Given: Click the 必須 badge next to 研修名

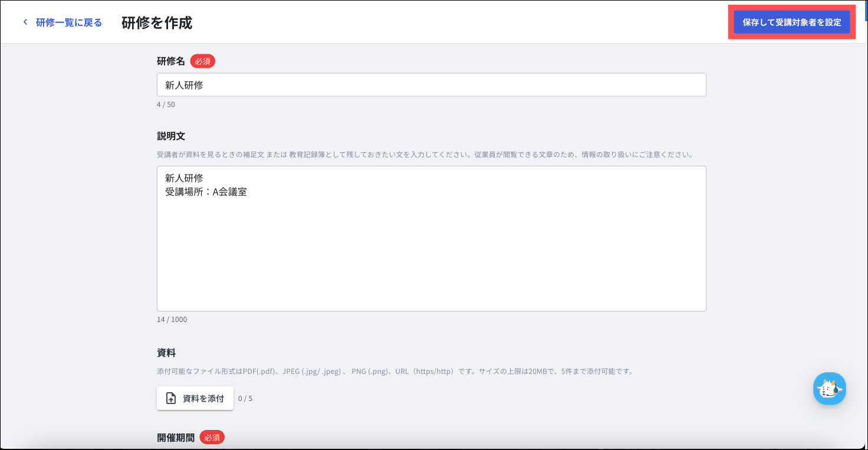Looking at the screenshot, I should coord(202,61).
